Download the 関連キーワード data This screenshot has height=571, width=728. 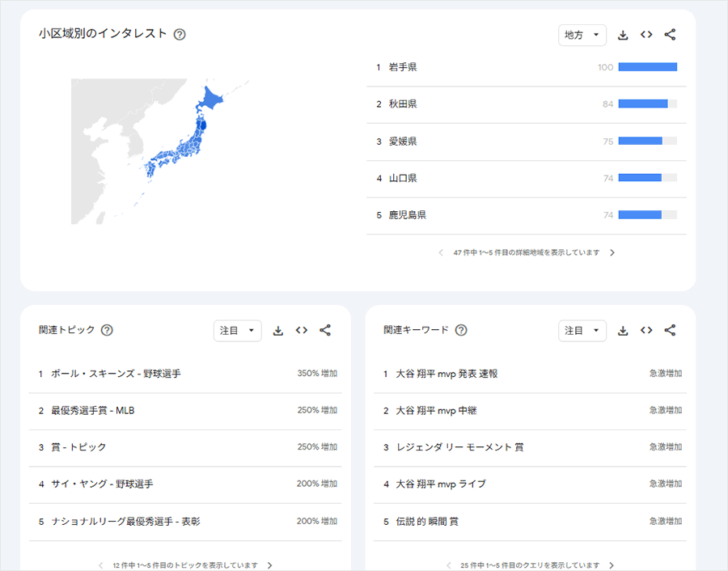coord(623,330)
